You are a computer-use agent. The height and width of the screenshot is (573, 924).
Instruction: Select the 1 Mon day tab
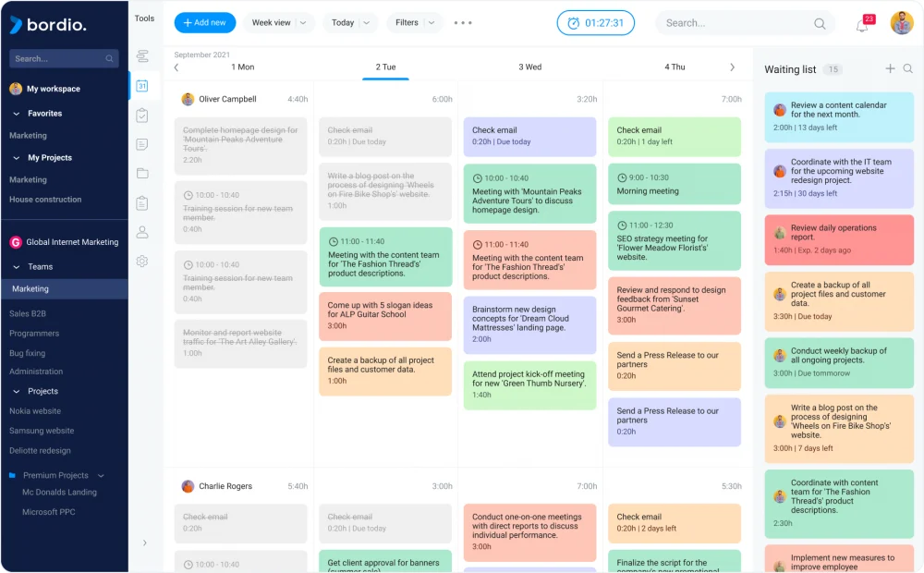pyautogui.click(x=243, y=67)
